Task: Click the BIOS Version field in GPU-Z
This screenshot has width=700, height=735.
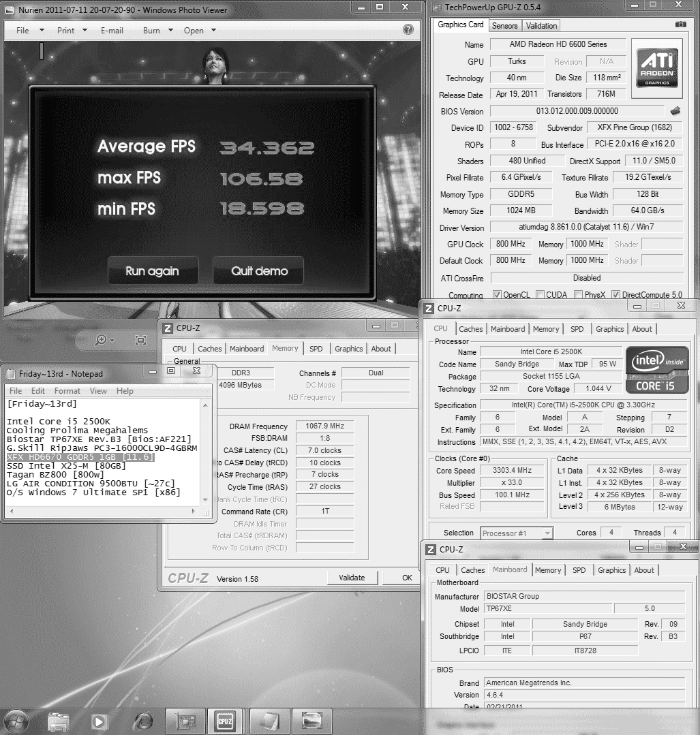Action: click(577, 111)
